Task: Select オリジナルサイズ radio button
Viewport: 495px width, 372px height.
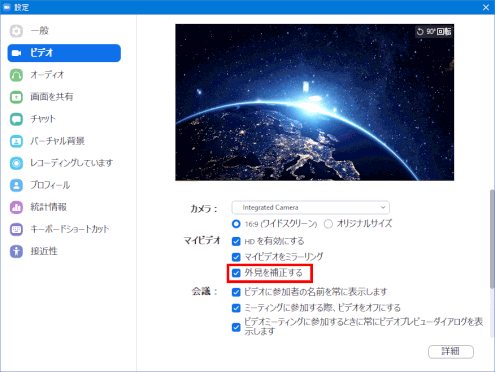Action: pyautogui.click(x=328, y=224)
